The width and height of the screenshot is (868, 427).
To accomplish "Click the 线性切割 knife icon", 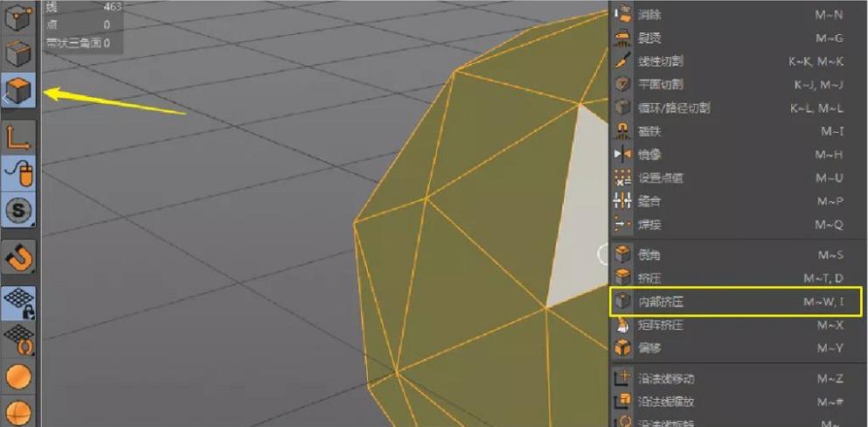I will 623,61.
